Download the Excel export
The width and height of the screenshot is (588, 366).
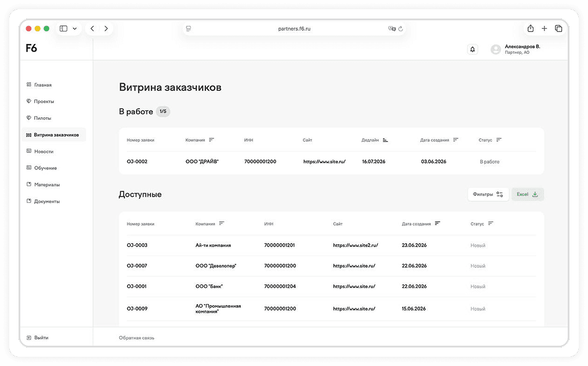pyautogui.click(x=528, y=194)
